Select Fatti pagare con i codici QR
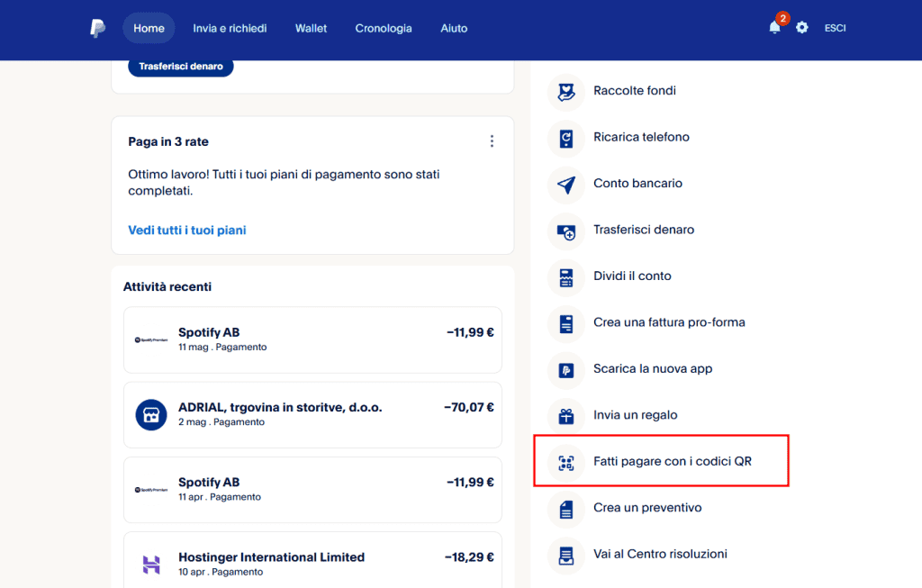922x588 pixels. pyautogui.click(x=673, y=462)
